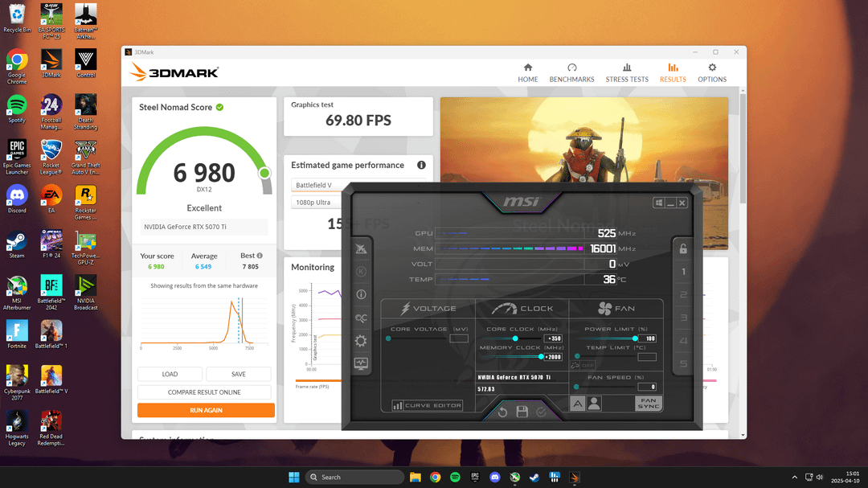Screen dimensions: 868x488
Task: Click estimated game performance info icon
Action: coord(421,165)
